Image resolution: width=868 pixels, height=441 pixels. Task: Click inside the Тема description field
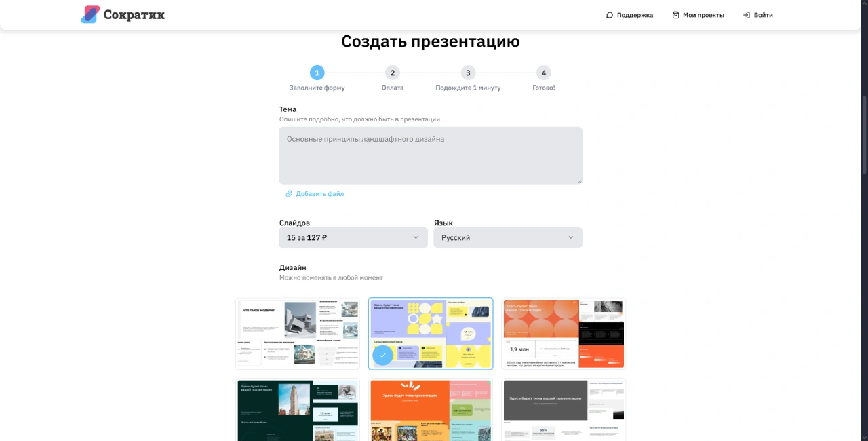click(x=431, y=155)
